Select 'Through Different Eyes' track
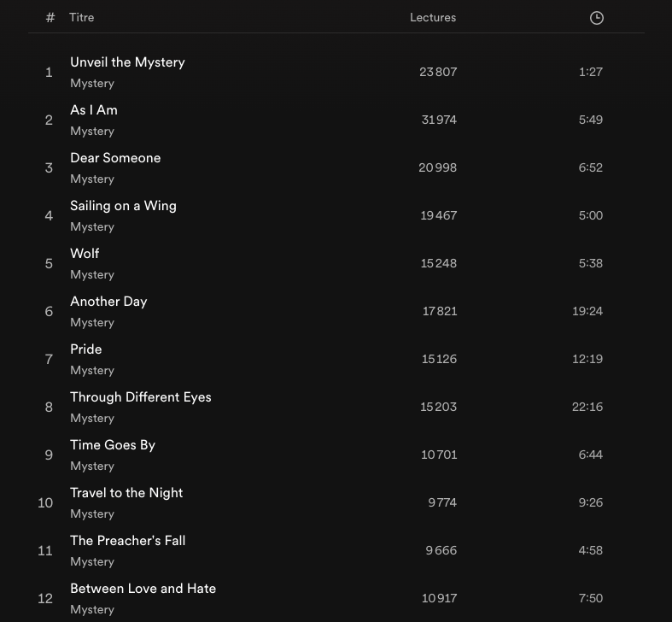672x622 pixels. click(141, 397)
